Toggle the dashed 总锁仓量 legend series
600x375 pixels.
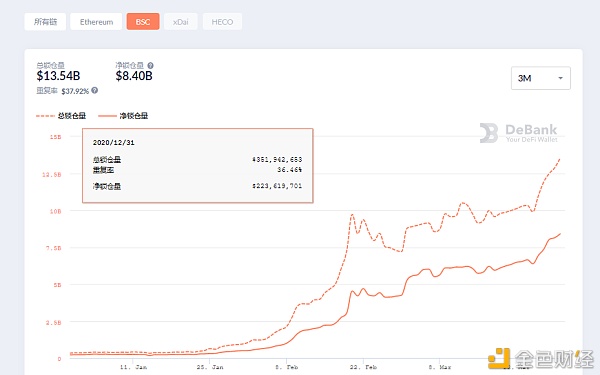[61, 116]
